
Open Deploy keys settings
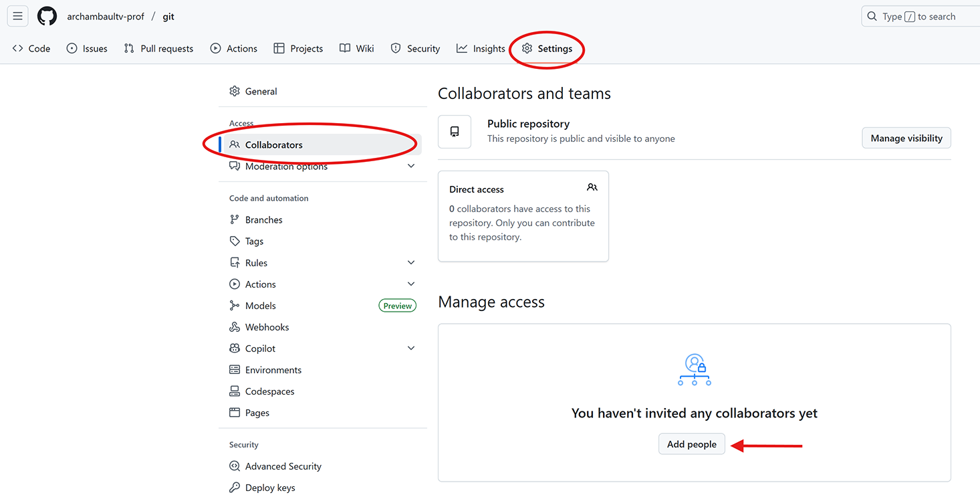269,488
